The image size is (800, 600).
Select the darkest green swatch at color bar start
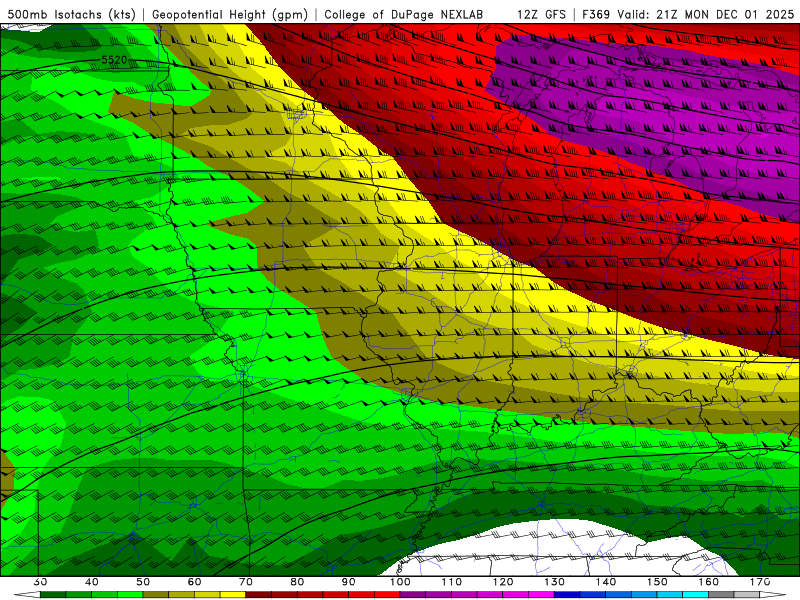pyautogui.click(x=53, y=594)
